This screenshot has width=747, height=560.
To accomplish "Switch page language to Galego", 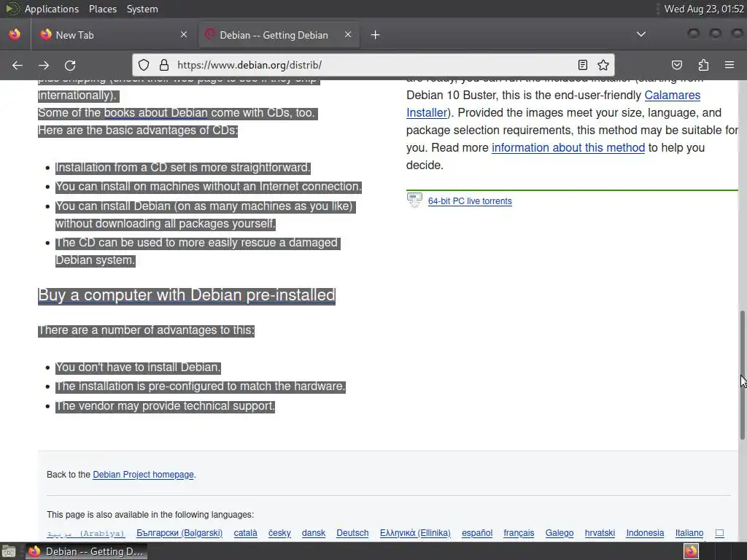I will tap(560, 533).
